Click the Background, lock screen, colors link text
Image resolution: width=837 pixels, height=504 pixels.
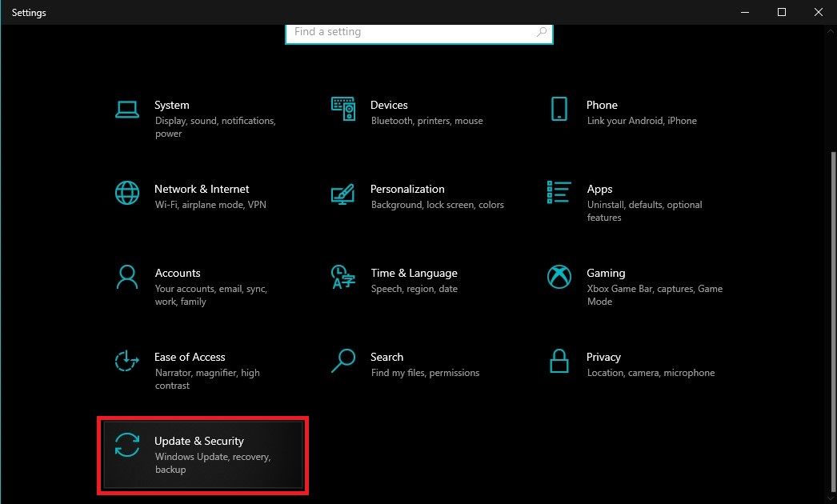(437, 205)
